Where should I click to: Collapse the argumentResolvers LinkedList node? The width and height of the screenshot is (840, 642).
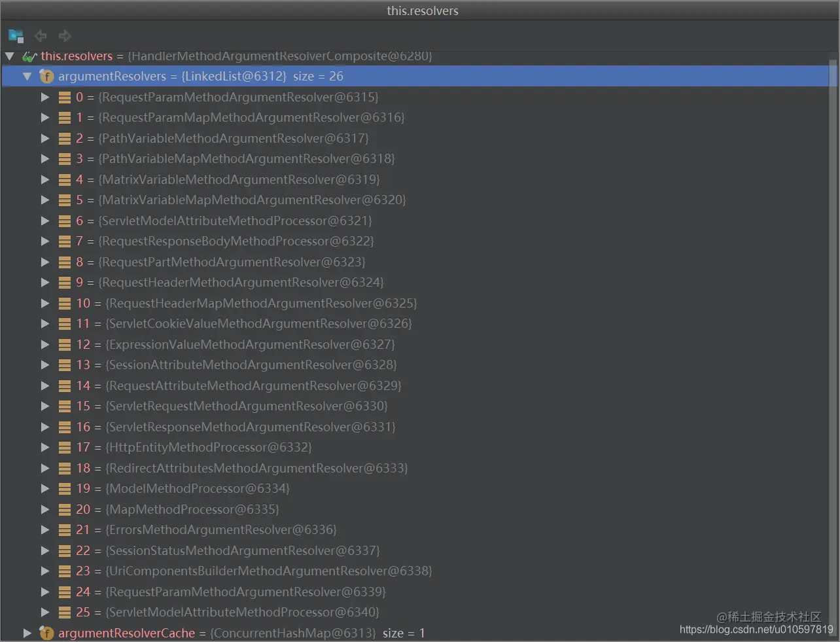click(27, 77)
